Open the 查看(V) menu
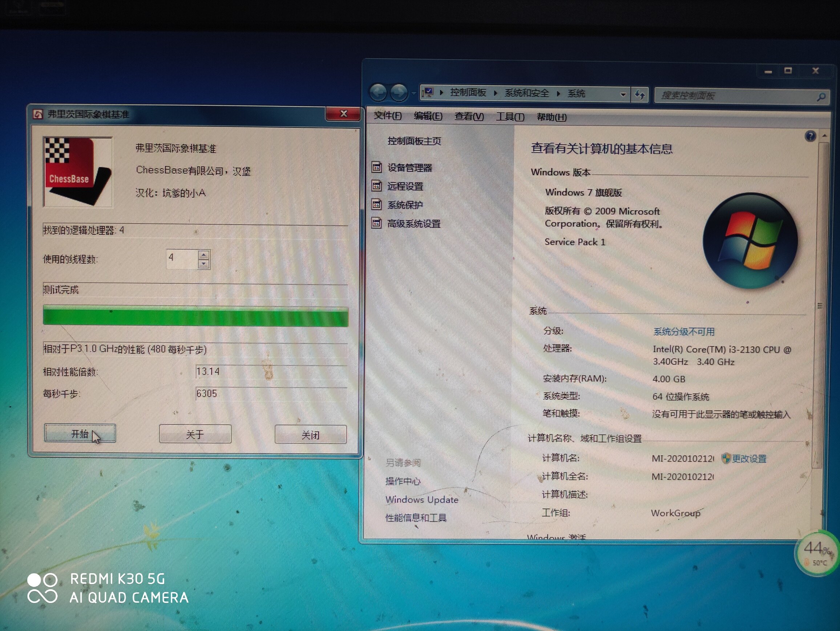 469,116
